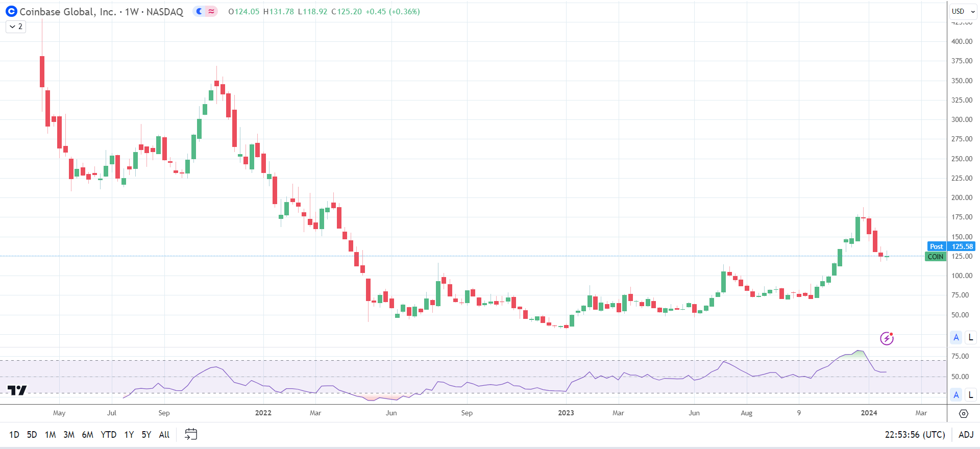
Task: Click the 2023 label on the time axis
Action: (566, 413)
